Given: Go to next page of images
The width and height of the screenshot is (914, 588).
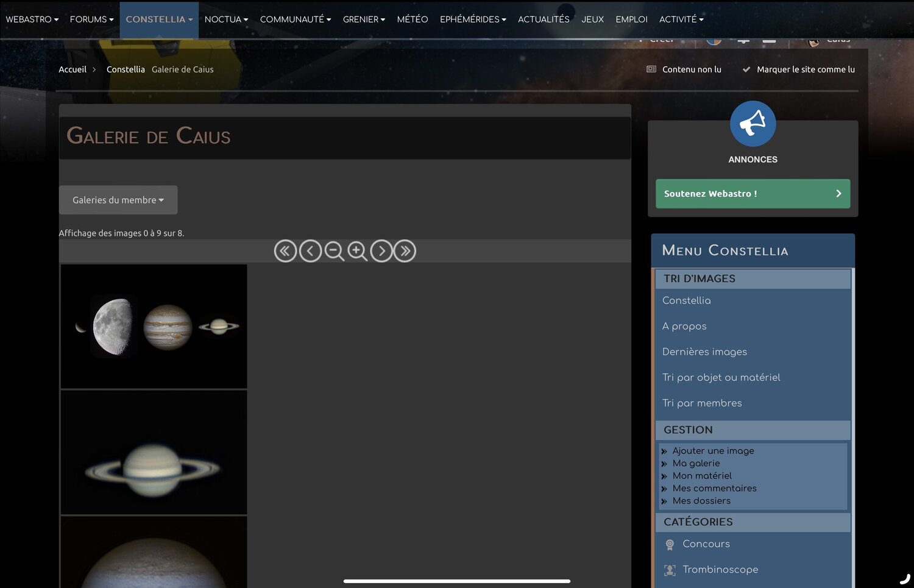Looking at the screenshot, I should (381, 251).
